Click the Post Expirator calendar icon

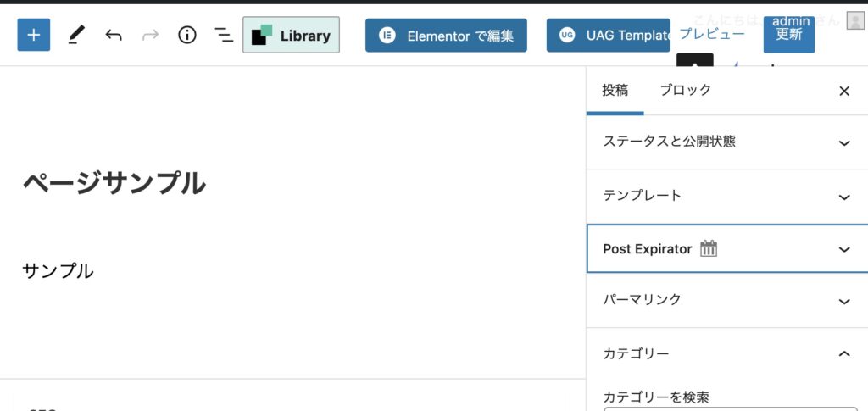pos(709,249)
